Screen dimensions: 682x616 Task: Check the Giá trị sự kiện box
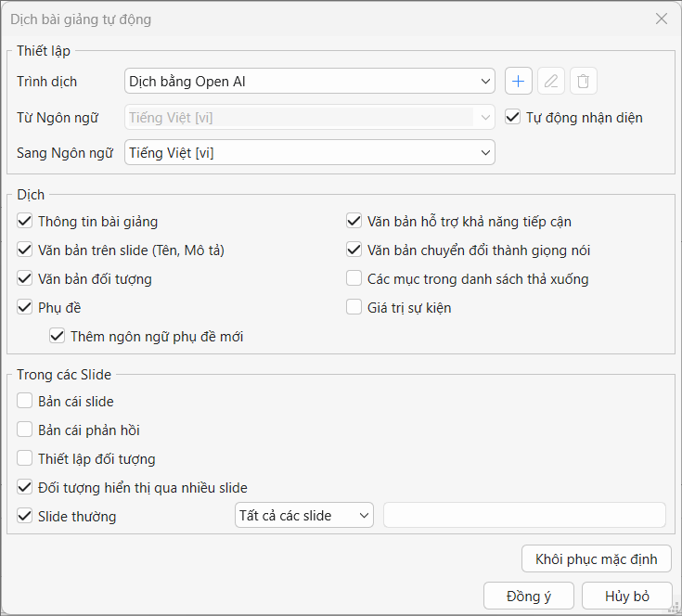pos(354,307)
